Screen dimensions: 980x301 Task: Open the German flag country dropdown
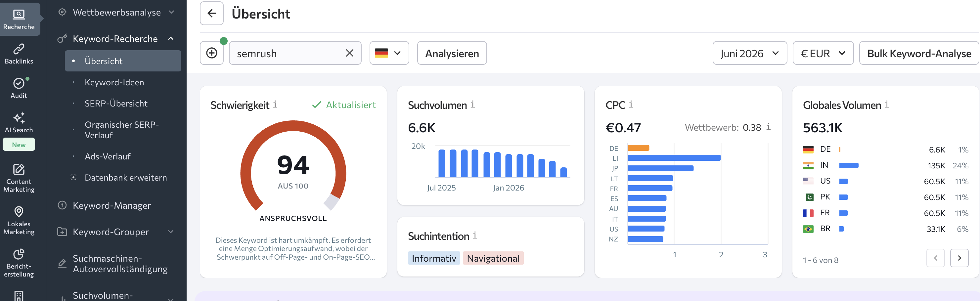[x=389, y=53]
